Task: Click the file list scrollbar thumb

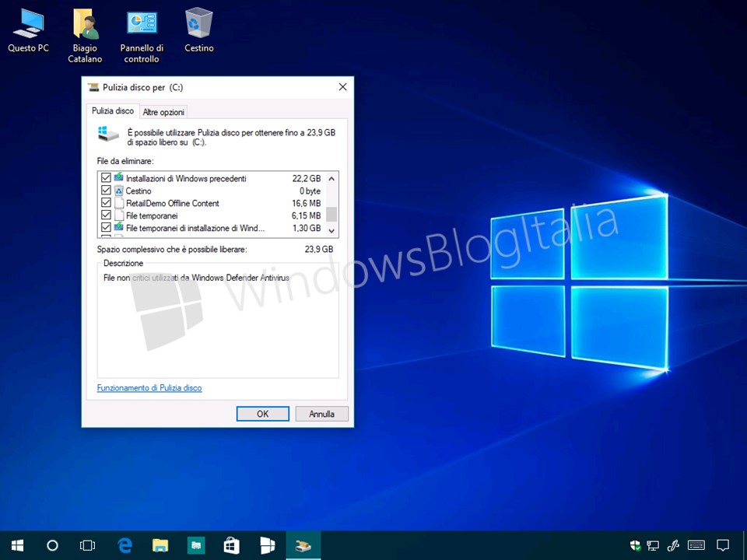Action: [x=332, y=215]
